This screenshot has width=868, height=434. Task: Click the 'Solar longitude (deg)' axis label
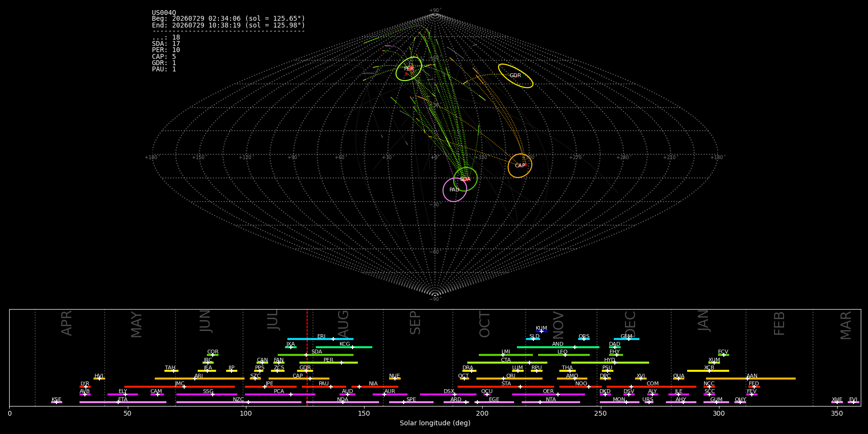tap(435, 423)
